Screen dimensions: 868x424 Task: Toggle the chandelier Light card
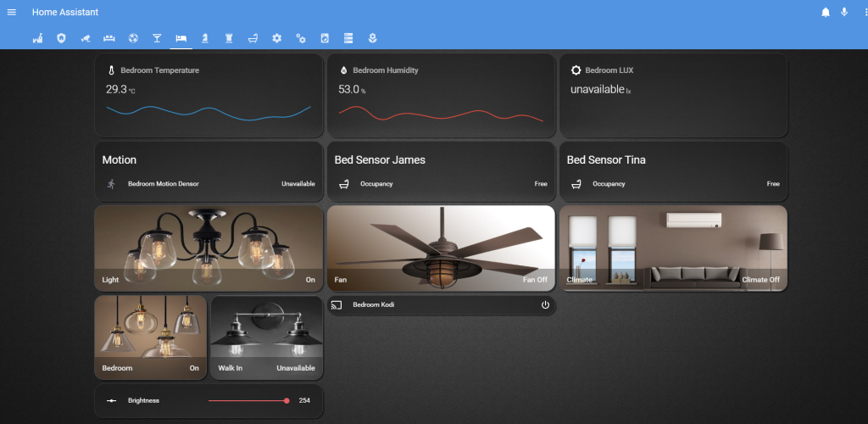(x=209, y=248)
